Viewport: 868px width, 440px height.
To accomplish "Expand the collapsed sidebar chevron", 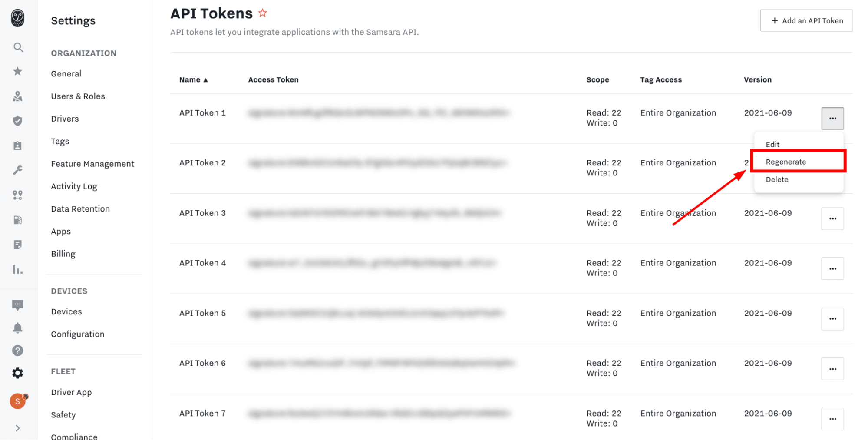I will [x=18, y=428].
